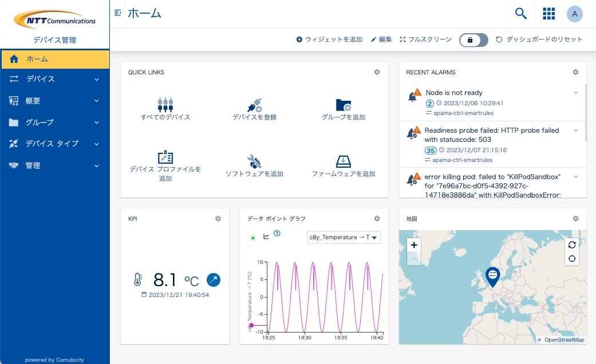This screenshot has width=596, height=364.
Task: Click the magenta data point marker on graph
Action: pyautogui.click(x=251, y=325)
